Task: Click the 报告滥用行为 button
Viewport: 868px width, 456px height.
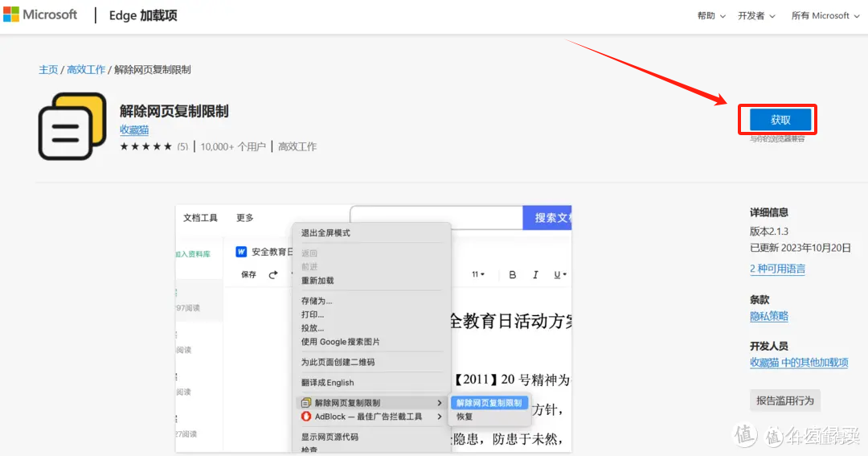Action: tap(785, 401)
